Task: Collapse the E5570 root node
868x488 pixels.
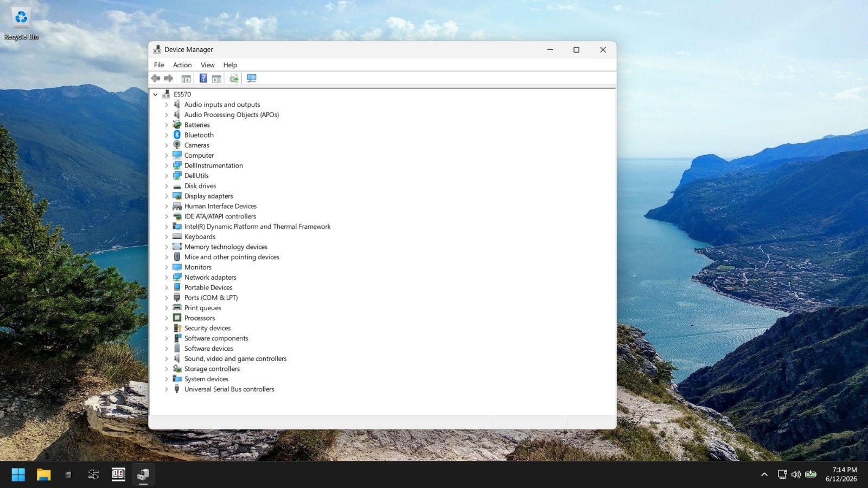Action: (156, 94)
